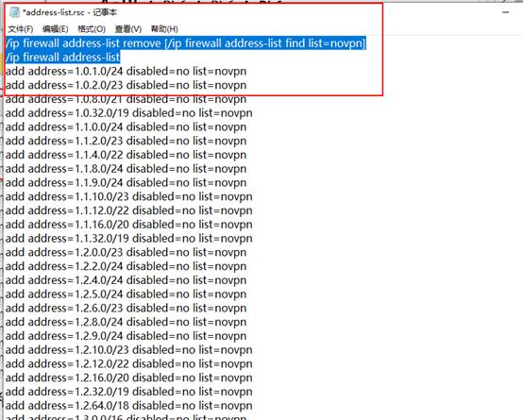The width and height of the screenshot is (523, 420).
Task: Click the line with address=1.1.12.0/22
Action: (128, 210)
